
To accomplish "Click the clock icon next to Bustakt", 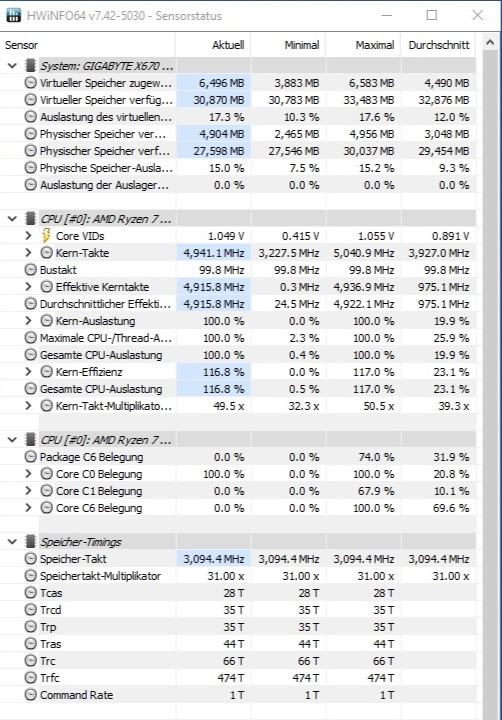I will (30, 270).
